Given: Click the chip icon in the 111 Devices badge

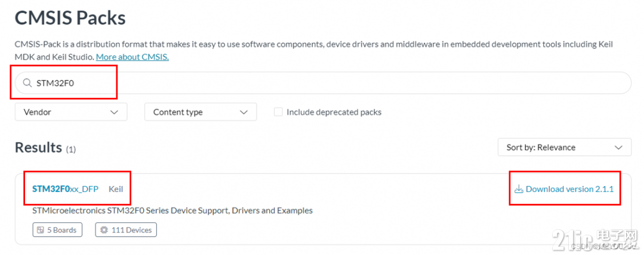Looking at the screenshot, I should tap(104, 230).
